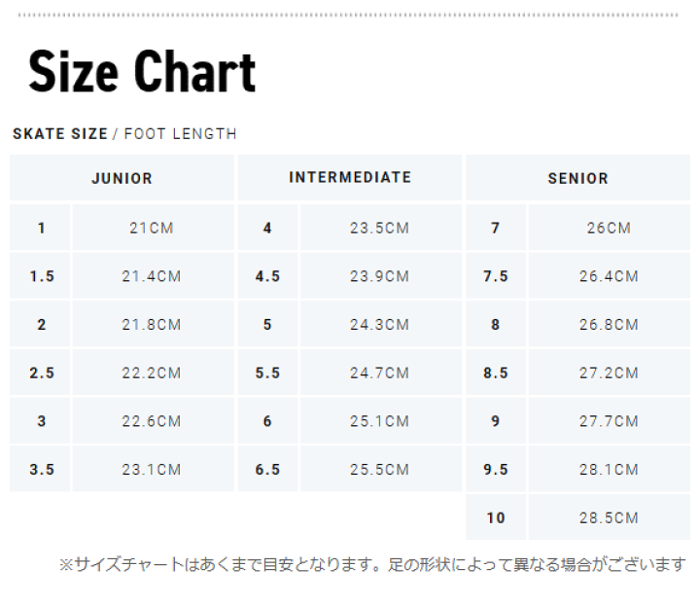Select the INTERMEDIATE column header
The image size is (700, 604).
click(350, 178)
